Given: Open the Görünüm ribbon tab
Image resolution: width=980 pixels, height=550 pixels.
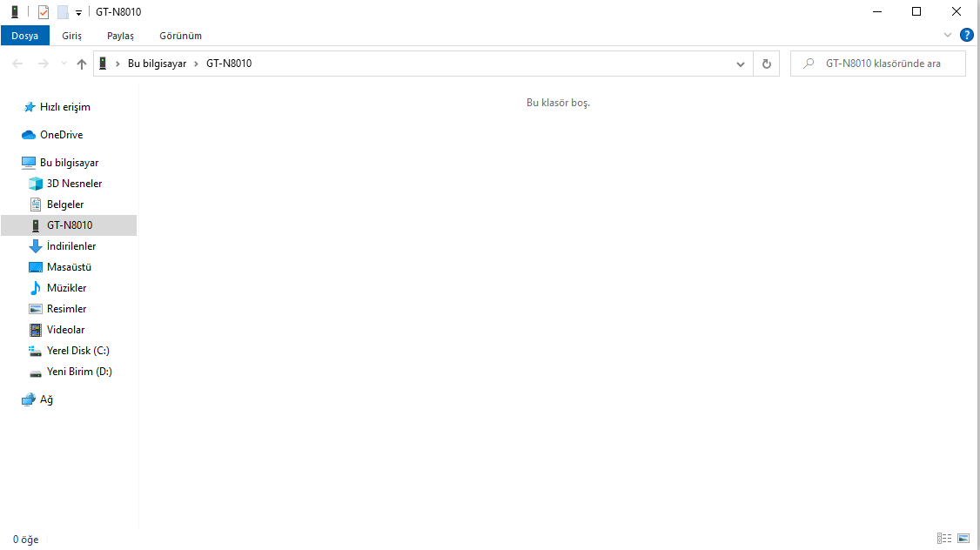Looking at the screenshot, I should [x=180, y=36].
